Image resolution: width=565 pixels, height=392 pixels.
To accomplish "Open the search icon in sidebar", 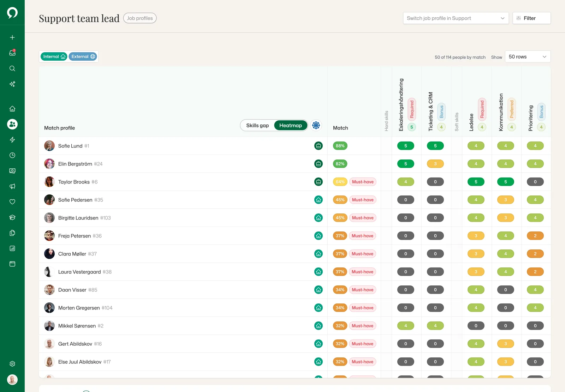I will [x=12, y=68].
